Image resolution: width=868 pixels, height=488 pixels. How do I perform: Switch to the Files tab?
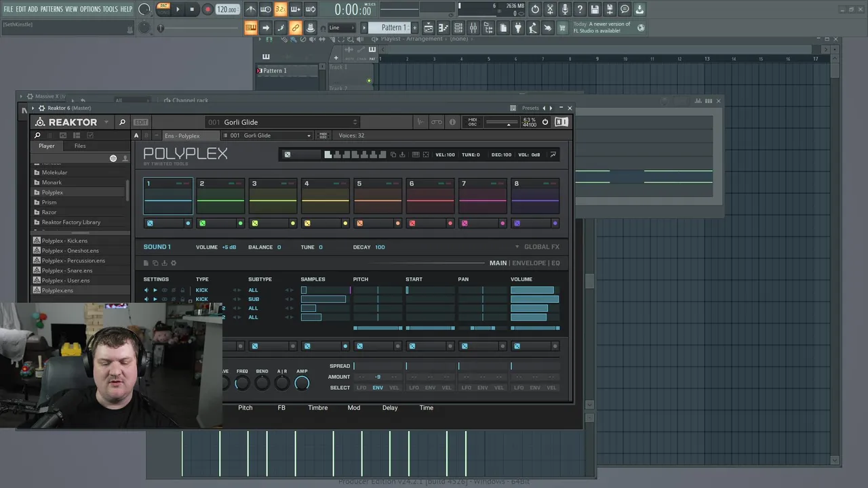click(80, 146)
